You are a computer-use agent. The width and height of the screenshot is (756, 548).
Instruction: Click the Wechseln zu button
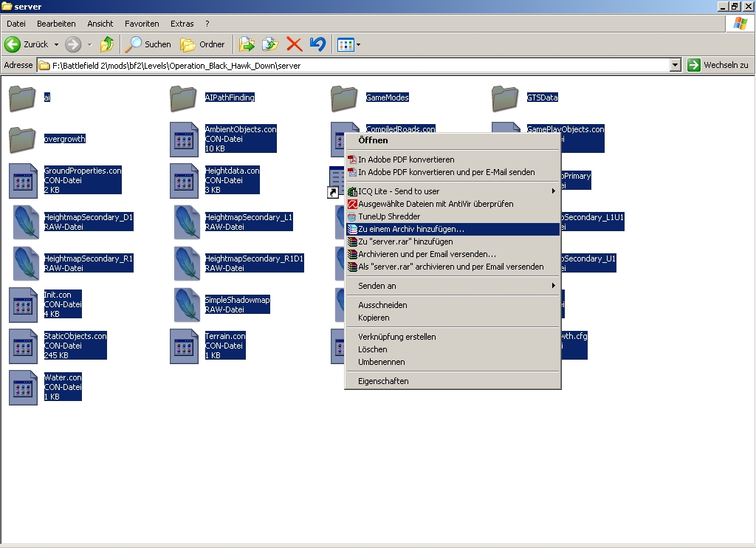[718, 65]
